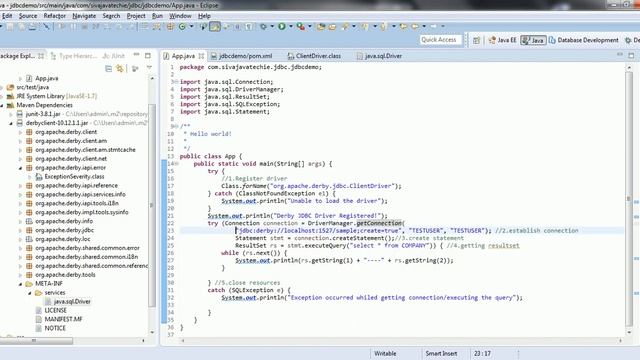Maximize the editor area
The width and height of the screenshot is (640, 360).
[631, 56]
